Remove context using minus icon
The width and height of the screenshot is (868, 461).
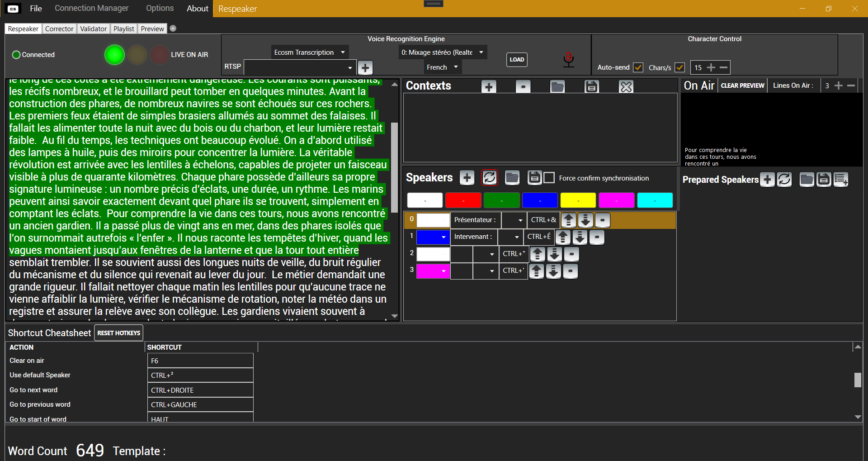tap(523, 86)
